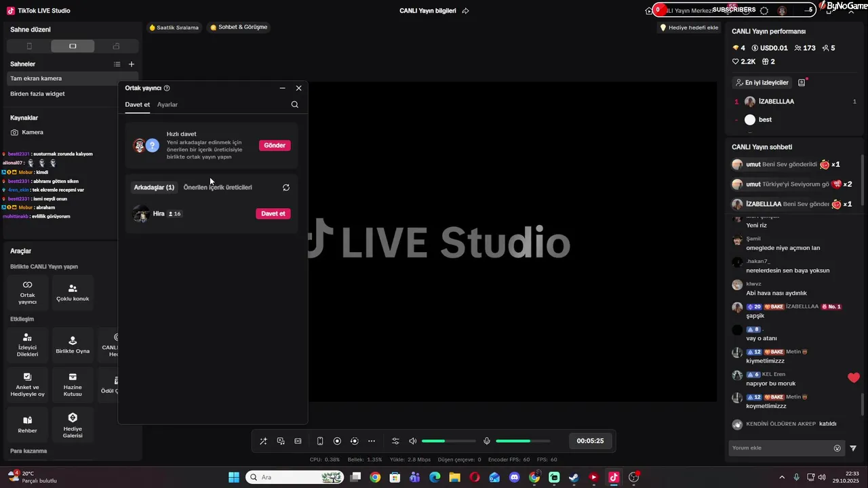Screen dimensions: 868x488
Task: Open the audio mixer settings sliders icon
Action: coord(395,441)
